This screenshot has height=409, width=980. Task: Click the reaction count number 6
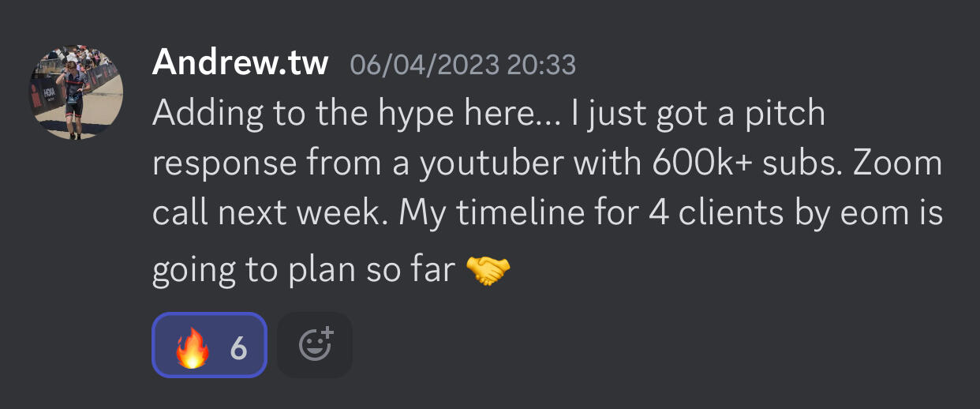point(238,347)
